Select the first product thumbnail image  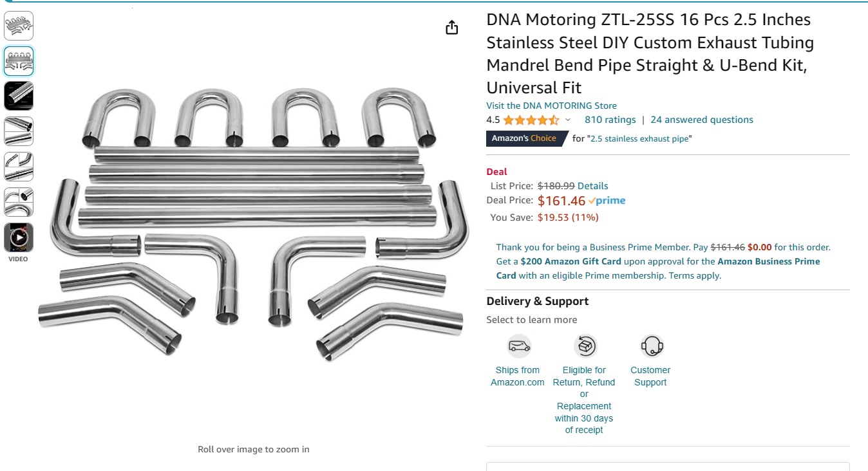pos(19,26)
